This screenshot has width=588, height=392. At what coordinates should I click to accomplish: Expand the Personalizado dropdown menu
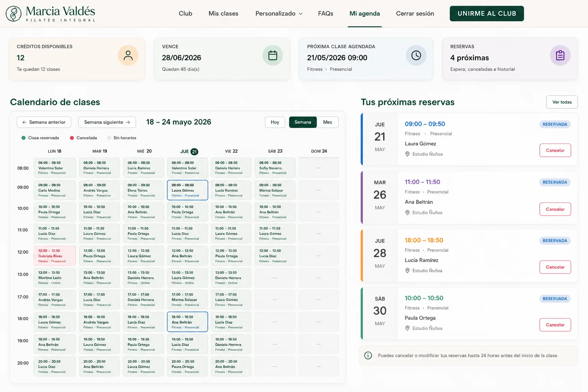tap(279, 13)
